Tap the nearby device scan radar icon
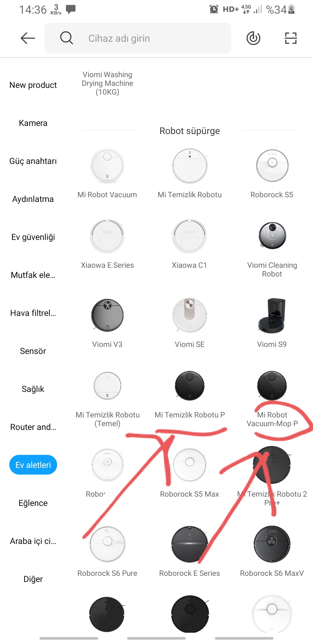Screen dimensions: 313x644 (253, 38)
